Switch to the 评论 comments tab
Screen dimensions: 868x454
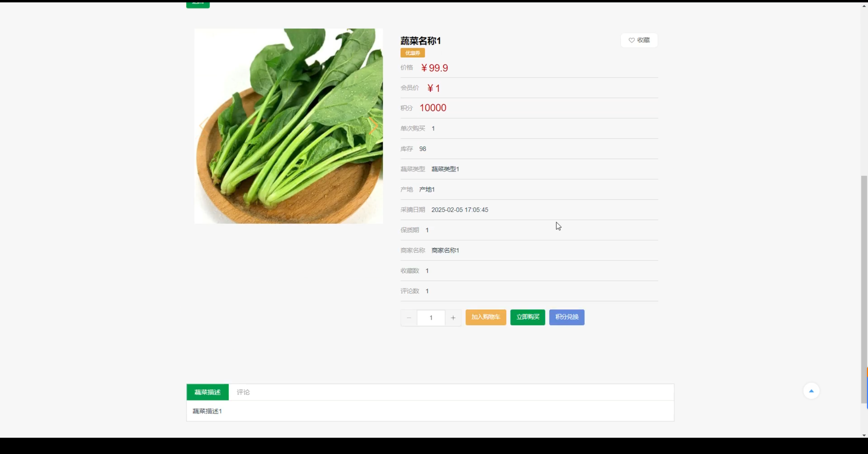pos(243,392)
